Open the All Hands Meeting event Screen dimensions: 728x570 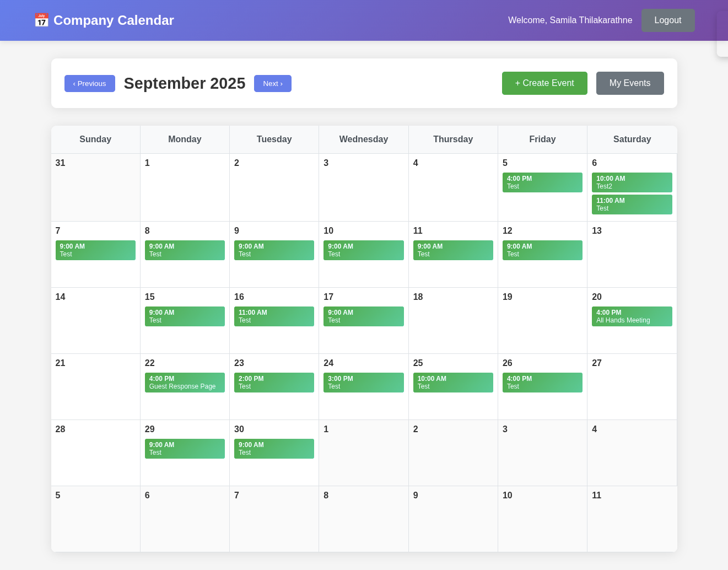tap(632, 316)
